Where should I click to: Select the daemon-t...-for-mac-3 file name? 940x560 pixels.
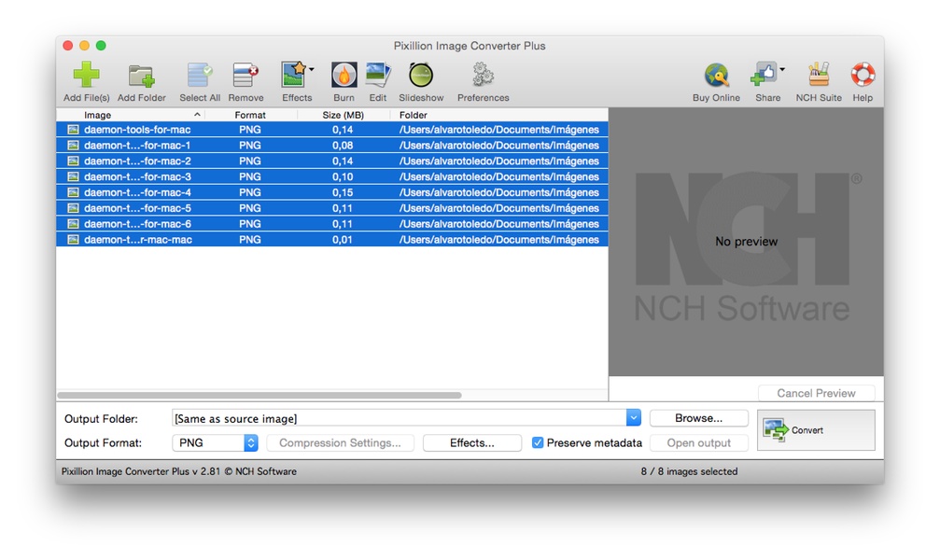click(x=137, y=176)
